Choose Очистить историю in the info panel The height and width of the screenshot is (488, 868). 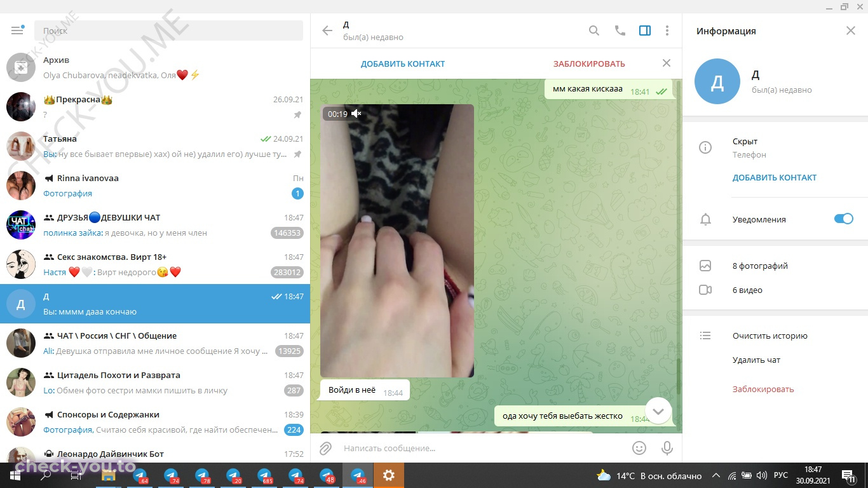[x=770, y=335]
